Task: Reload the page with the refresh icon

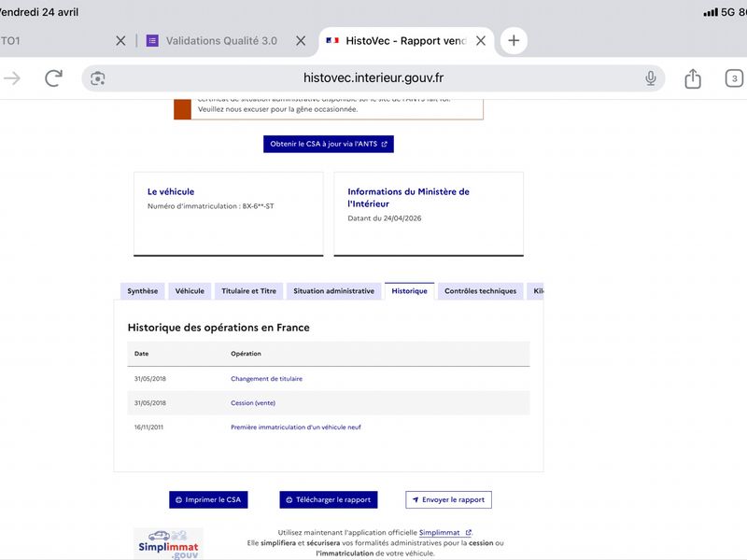Action: coord(53,78)
